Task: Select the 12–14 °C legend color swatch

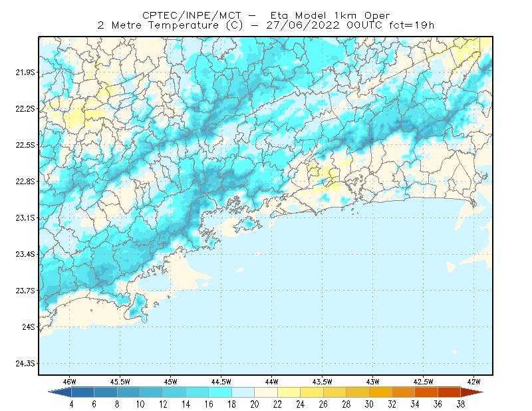Action: 174,392
